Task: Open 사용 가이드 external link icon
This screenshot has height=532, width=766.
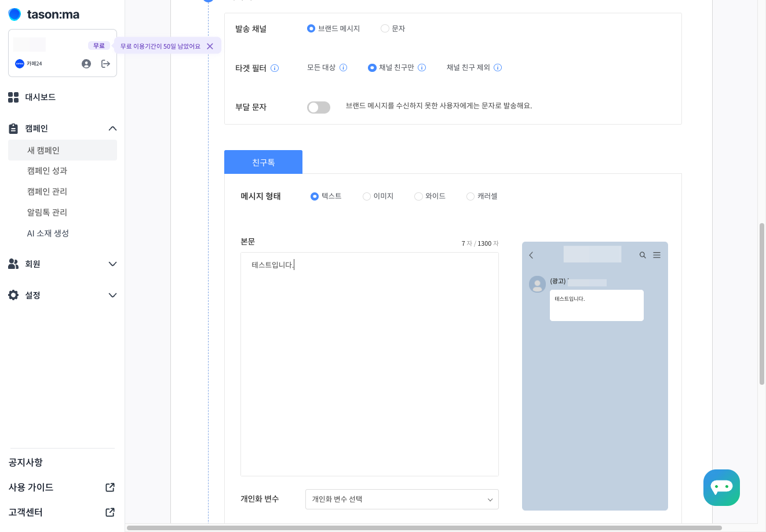Action: click(x=110, y=487)
